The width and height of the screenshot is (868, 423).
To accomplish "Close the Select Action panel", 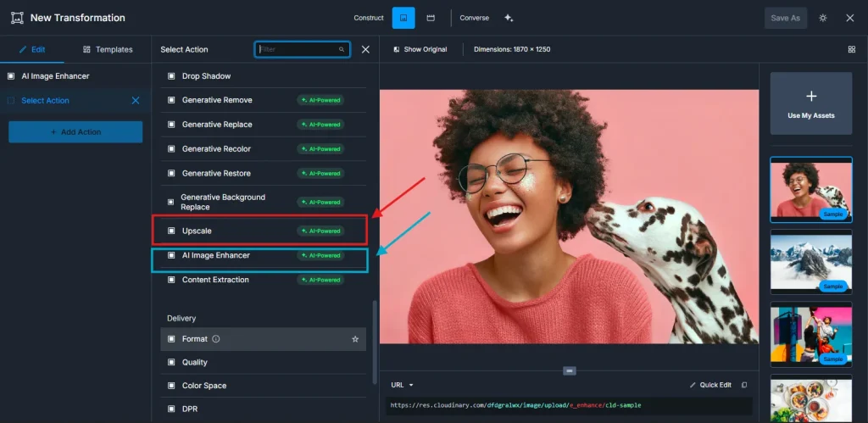I will [365, 49].
